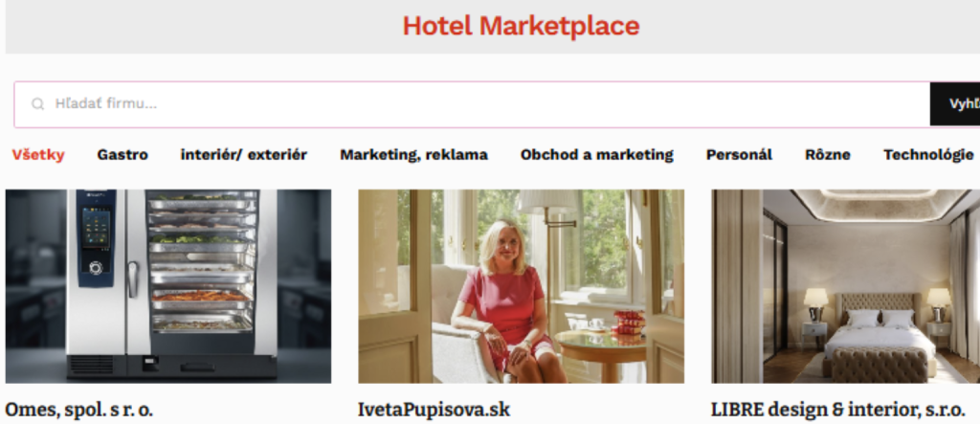980x424 pixels.
Task: Click the Hotel Marketplace heading
Action: (x=521, y=26)
